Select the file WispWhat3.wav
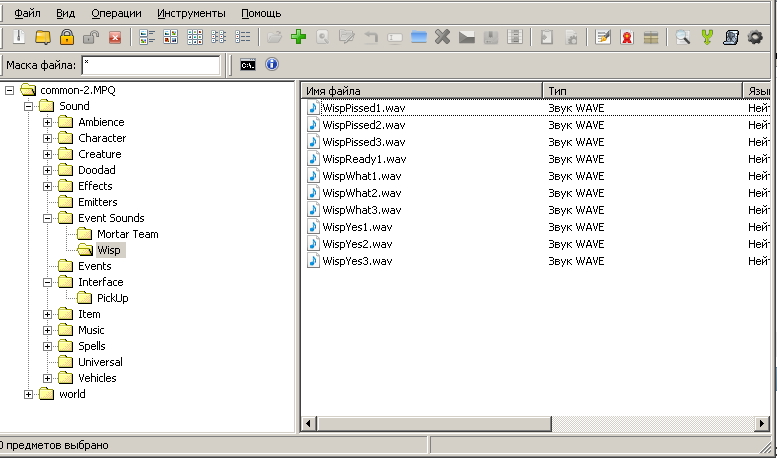This screenshot has height=458, width=777. click(x=362, y=210)
